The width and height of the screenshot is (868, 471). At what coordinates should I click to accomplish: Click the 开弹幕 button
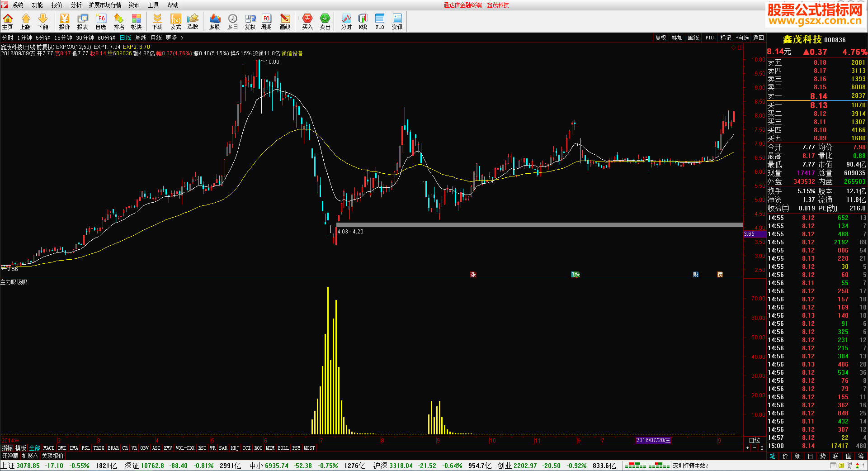[10, 456]
